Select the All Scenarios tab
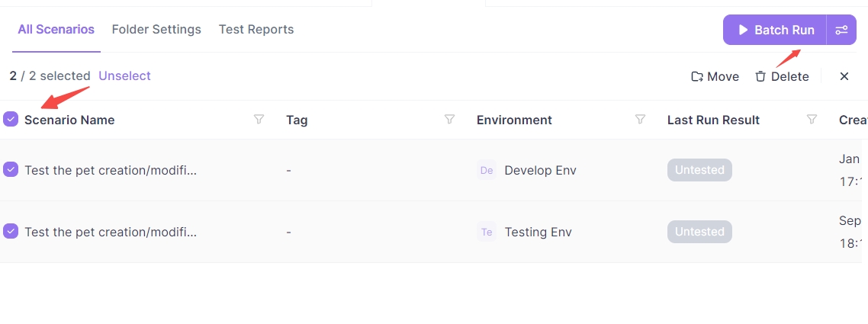This screenshot has height=324, width=868. (56, 30)
